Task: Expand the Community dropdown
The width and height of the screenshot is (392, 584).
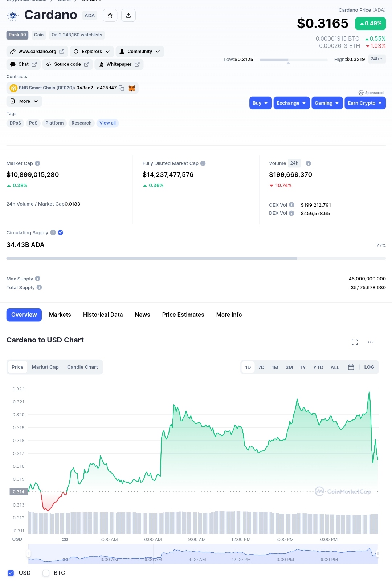Action: (140, 52)
